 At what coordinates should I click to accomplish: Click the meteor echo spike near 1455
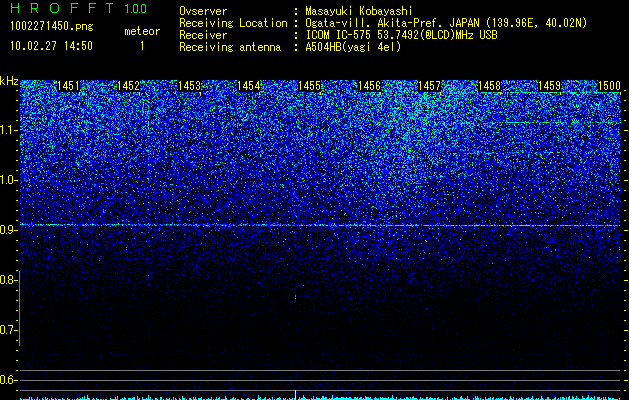(x=296, y=297)
